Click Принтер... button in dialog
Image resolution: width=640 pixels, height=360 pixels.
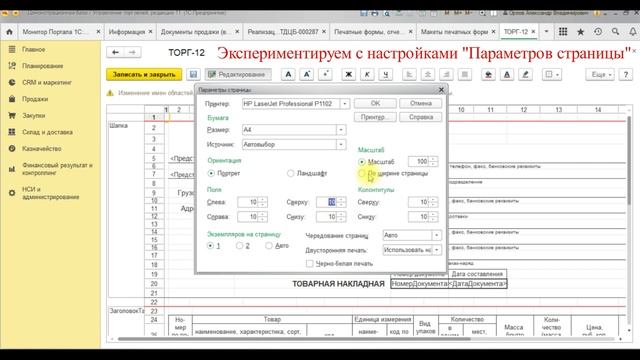click(375, 117)
